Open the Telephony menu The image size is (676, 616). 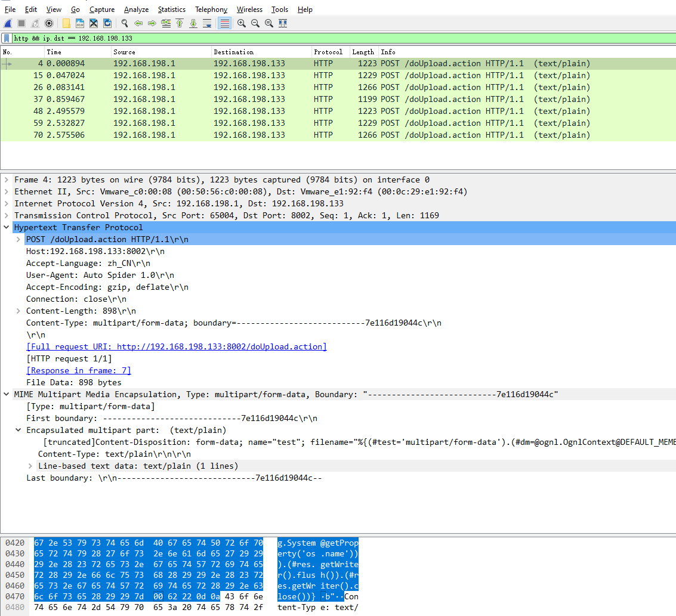coord(211,10)
